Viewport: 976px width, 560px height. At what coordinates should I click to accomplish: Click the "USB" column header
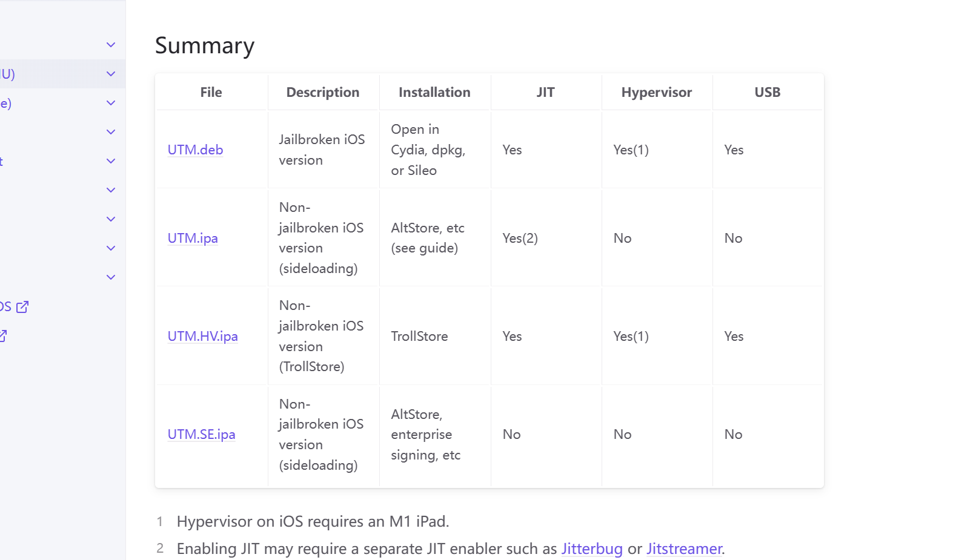point(768,92)
